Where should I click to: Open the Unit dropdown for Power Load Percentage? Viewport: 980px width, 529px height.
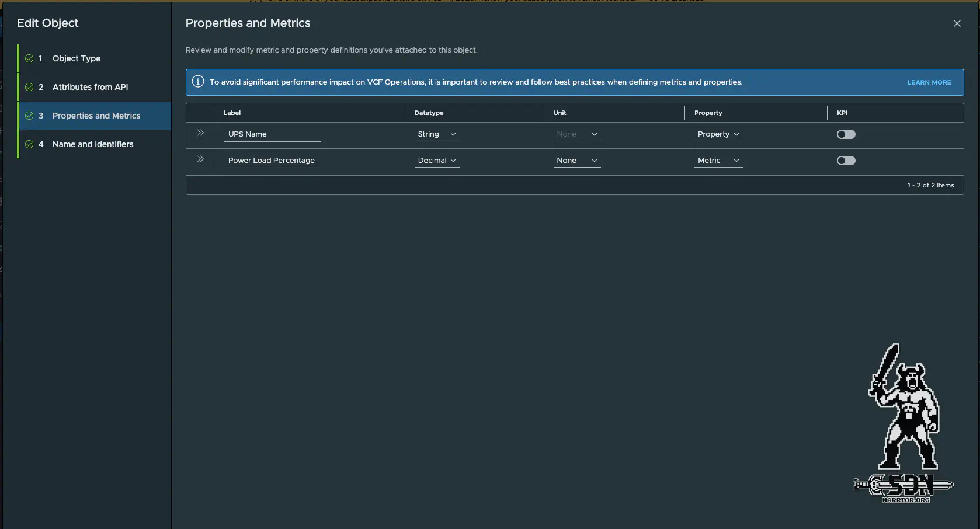coord(576,160)
